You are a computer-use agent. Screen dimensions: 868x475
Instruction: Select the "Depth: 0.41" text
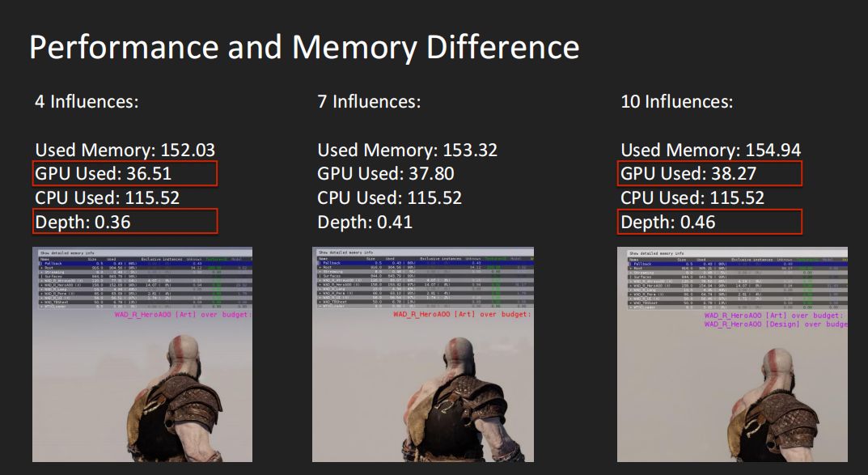click(365, 223)
